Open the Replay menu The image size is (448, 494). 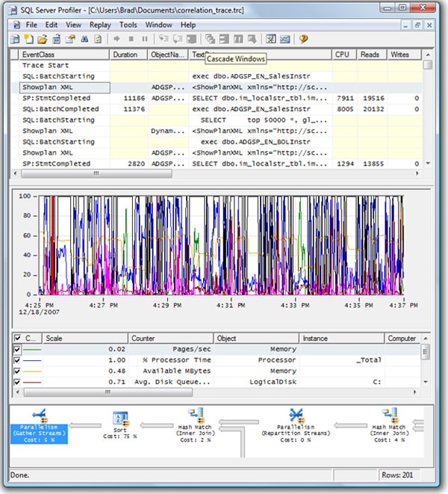coord(100,25)
